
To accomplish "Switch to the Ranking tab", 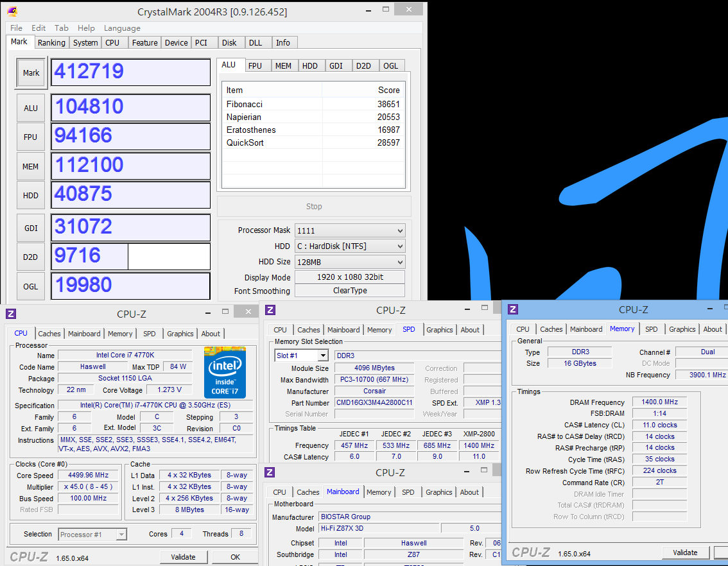I will click(51, 43).
